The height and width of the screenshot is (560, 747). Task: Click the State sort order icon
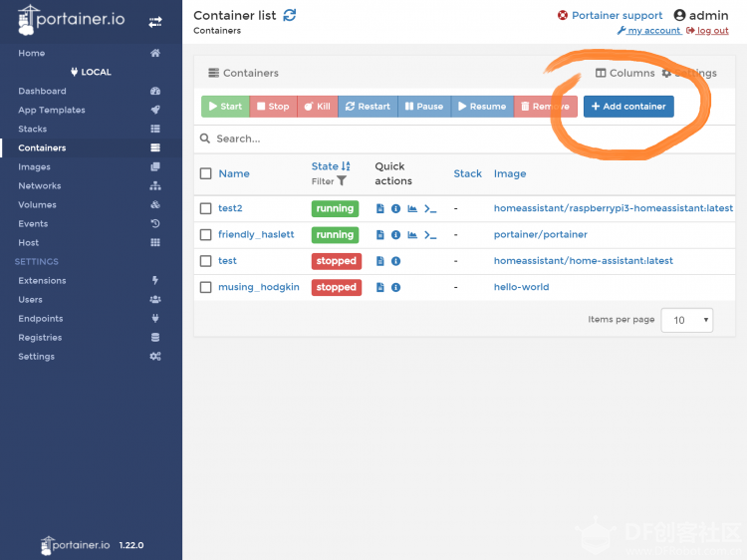346,165
